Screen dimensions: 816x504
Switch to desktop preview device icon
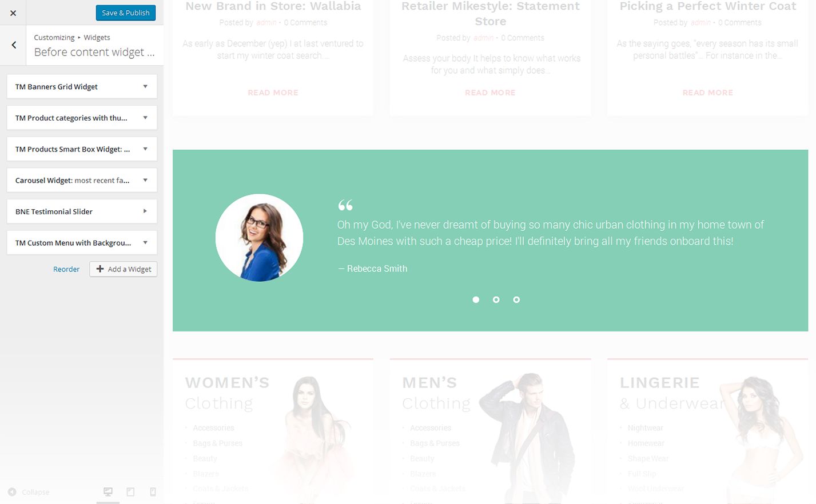108,492
